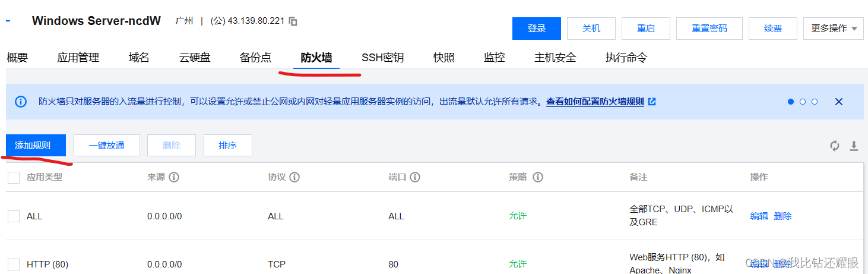Click the 应用类型 column header

[45, 177]
